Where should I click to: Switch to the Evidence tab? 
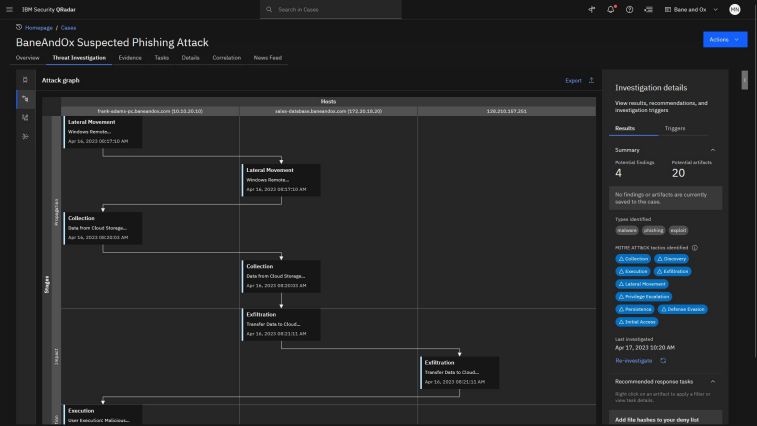[130, 58]
